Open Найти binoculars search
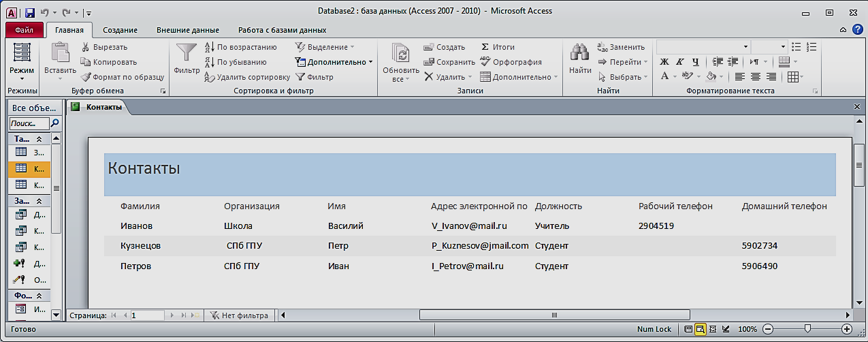This screenshot has height=342, width=868. pyautogui.click(x=580, y=59)
